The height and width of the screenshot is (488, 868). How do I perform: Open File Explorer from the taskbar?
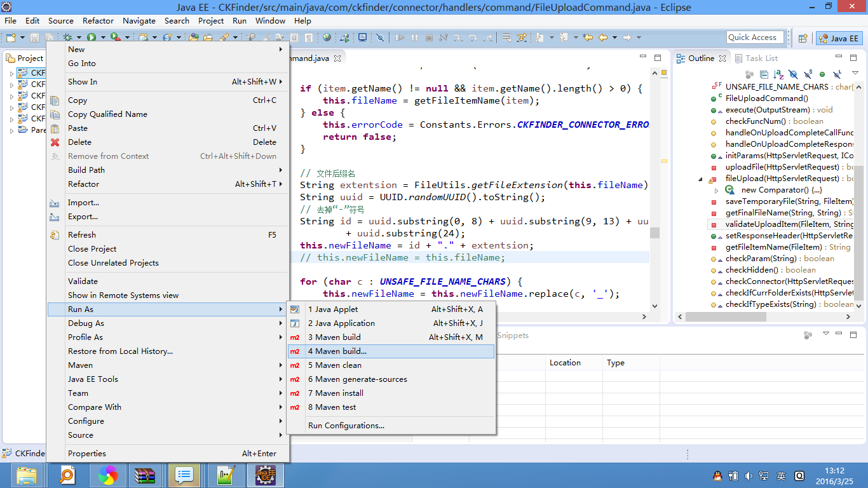pos(27,475)
